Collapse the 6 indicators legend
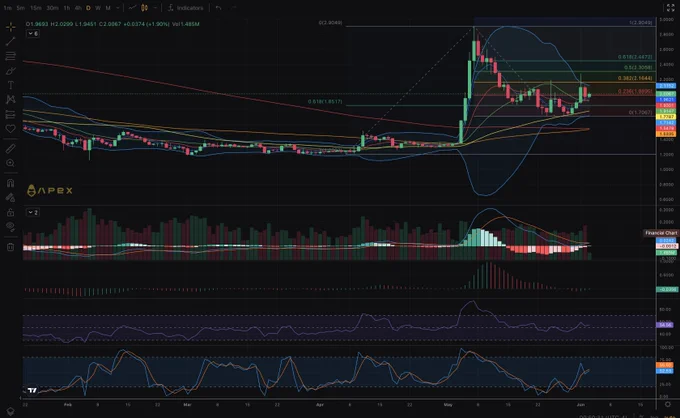Image resolution: width=680 pixels, height=418 pixels. pos(33,33)
